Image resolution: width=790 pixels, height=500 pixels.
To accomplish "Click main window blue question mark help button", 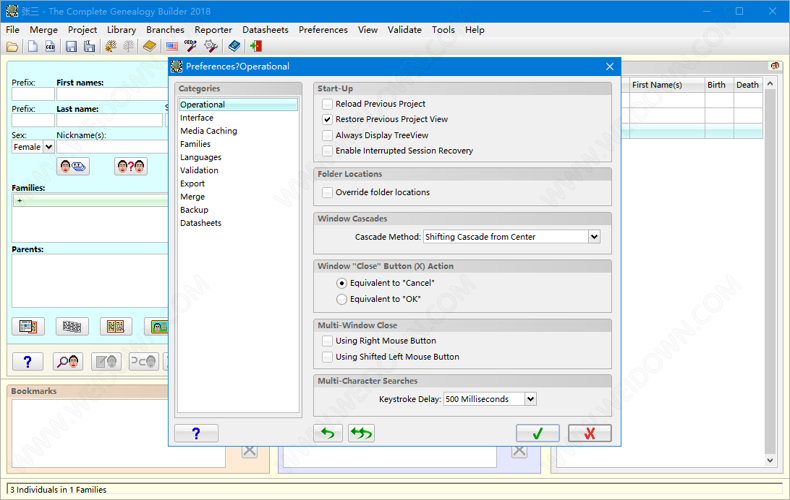I will pyautogui.click(x=28, y=361).
